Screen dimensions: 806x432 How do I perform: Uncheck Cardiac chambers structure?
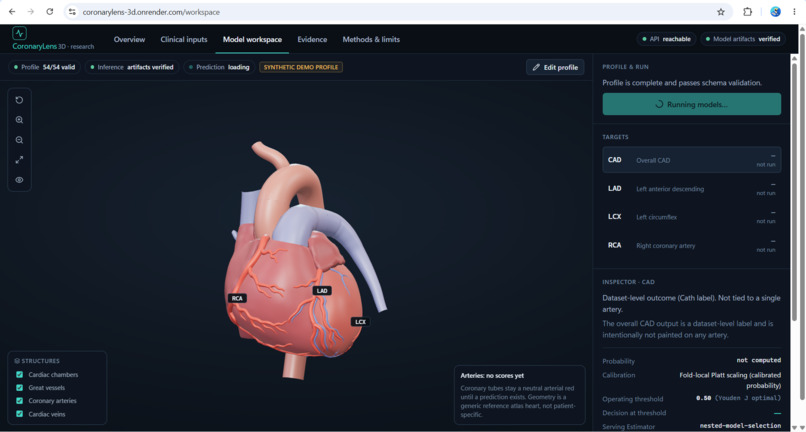point(20,375)
